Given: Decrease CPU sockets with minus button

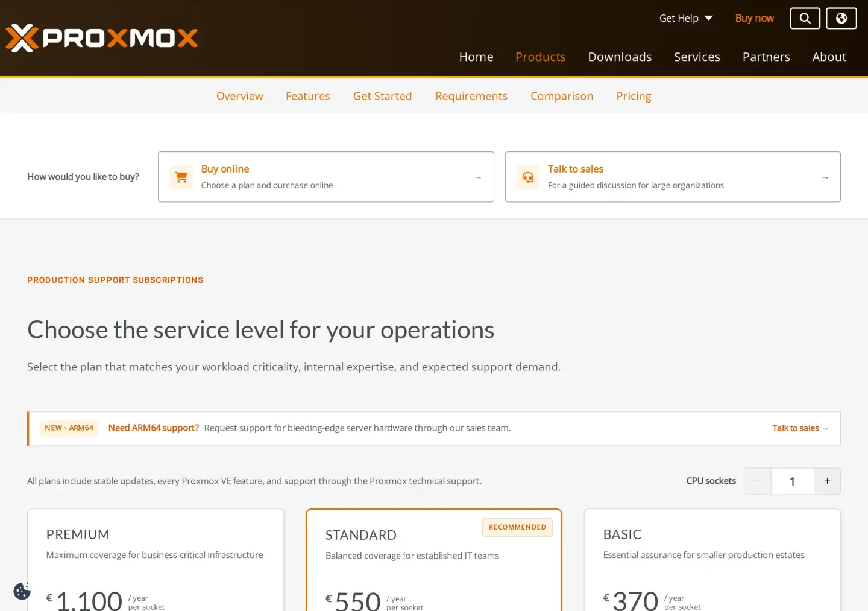Looking at the screenshot, I should coord(758,481).
